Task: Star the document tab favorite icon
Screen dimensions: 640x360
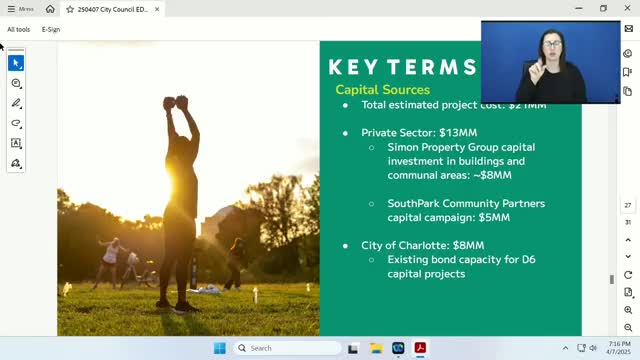Action: click(x=70, y=9)
